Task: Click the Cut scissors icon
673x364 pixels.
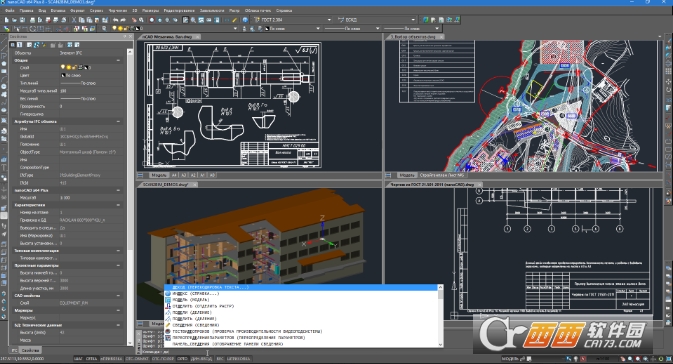Action: 74,20
